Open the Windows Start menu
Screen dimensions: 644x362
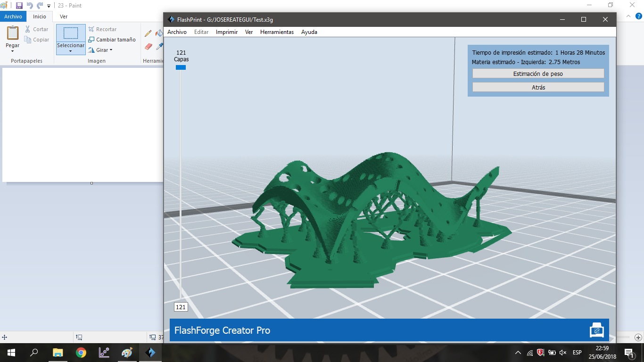pyautogui.click(x=11, y=352)
